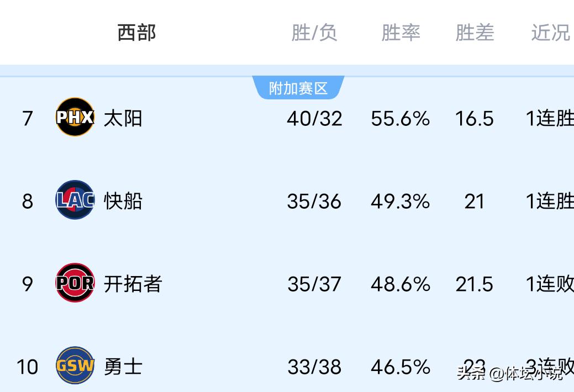Open the 太阳 team name link
The image size is (574, 392).
click(123, 118)
